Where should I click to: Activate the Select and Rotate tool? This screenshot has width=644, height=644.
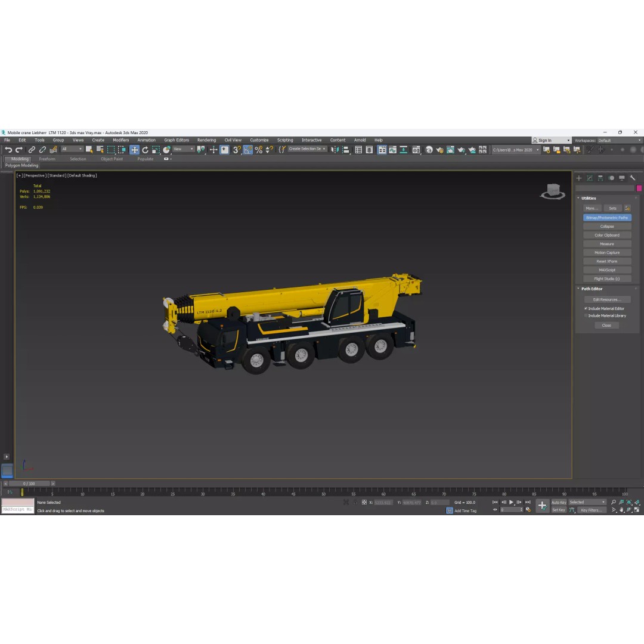pyautogui.click(x=145, y=150)
